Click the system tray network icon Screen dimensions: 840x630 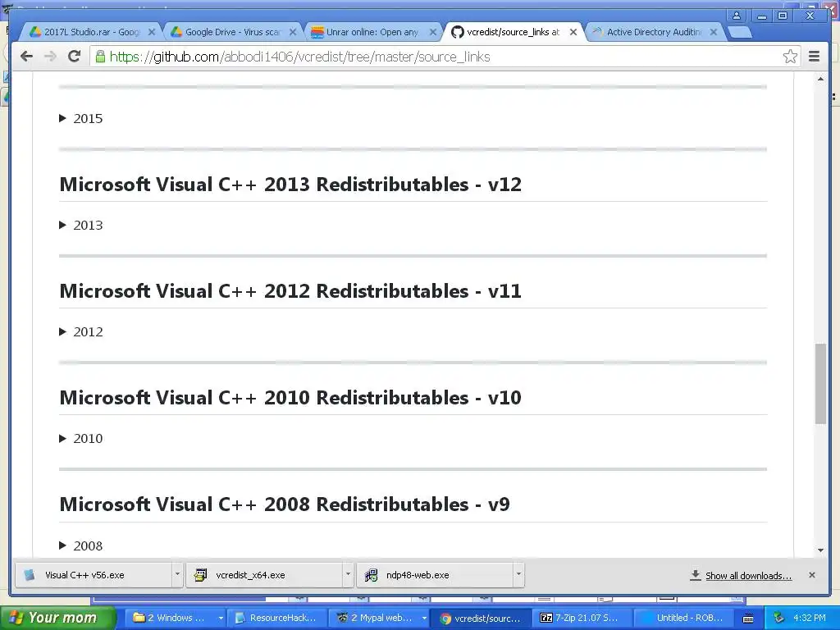pyautogui.click(x=779, y=618)
